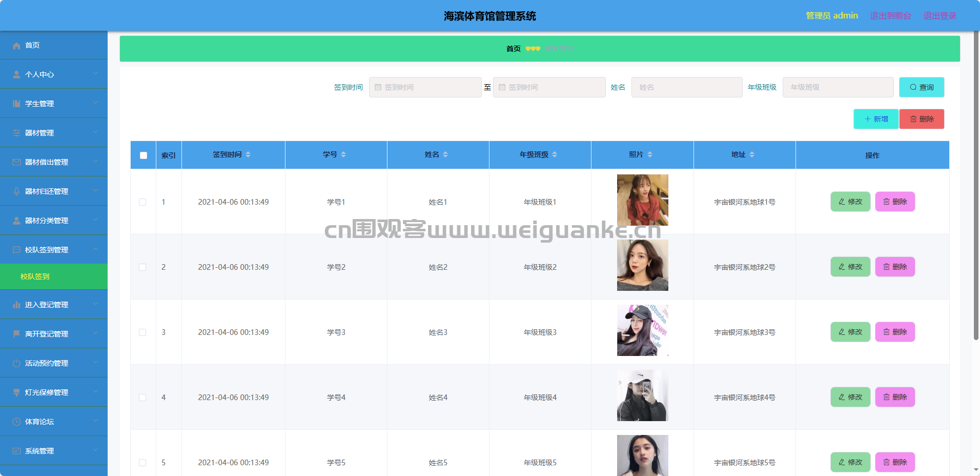
Task: Click the microphone icon beside 器材归还管理
Action: (16, 192)
